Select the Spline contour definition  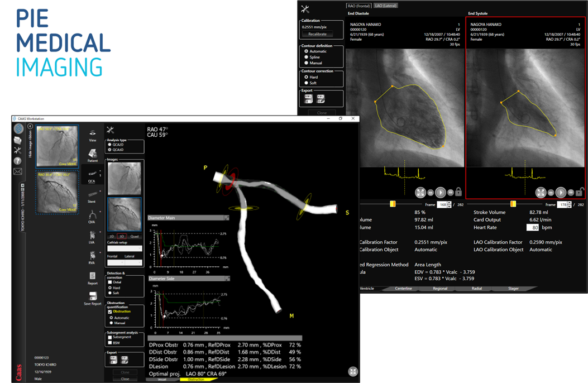click(x=306, y=57)
